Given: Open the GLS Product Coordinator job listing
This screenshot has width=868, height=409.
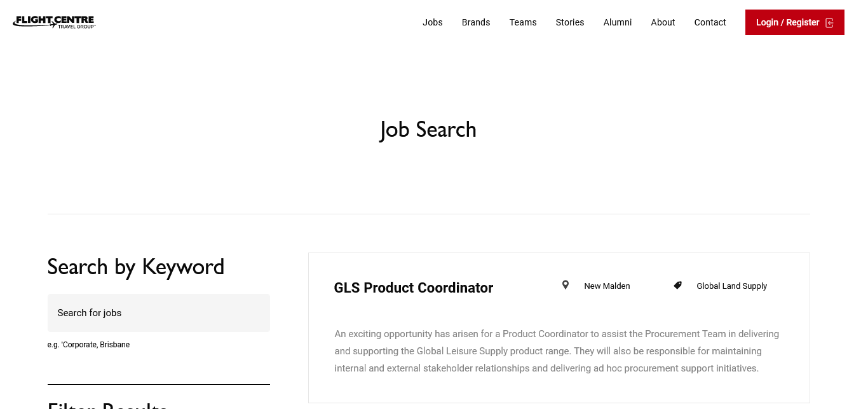Looking at the screenshot, I should [x=414, y=288].
